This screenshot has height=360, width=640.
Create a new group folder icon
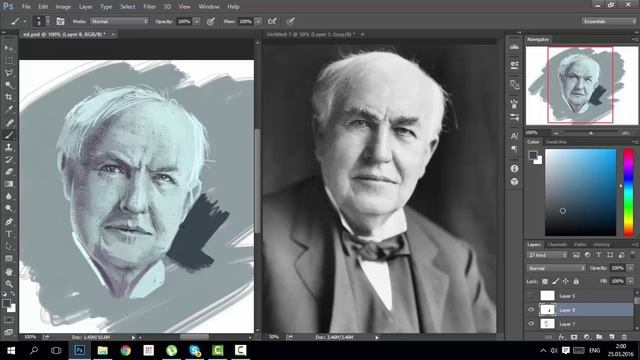(x=599, y=337)
